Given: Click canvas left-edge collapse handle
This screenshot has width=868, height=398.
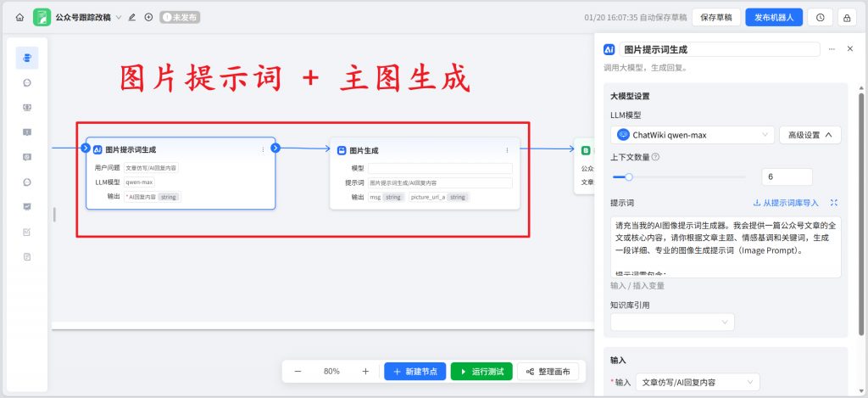Looking at the screenshot, I should (x=54, y=215).
